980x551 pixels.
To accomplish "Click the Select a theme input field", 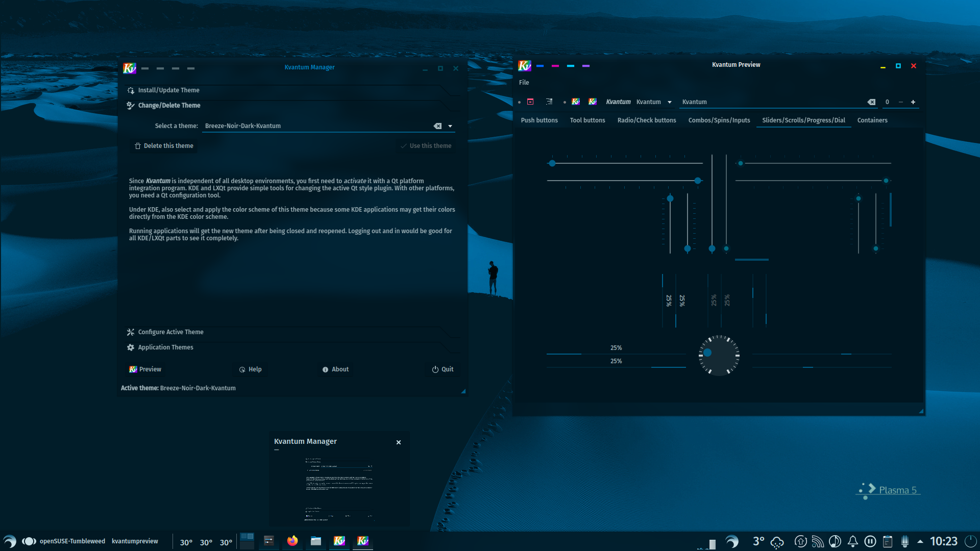I will point(329,126).
